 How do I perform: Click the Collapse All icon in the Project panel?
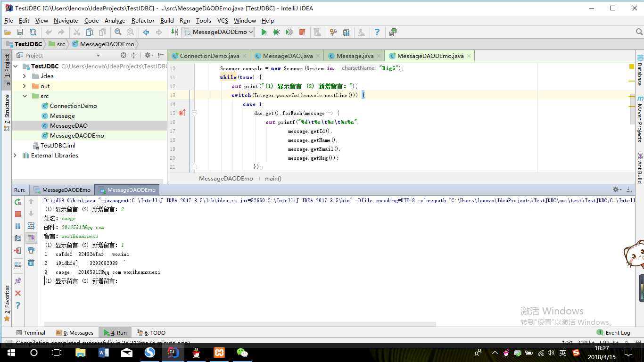tap(133, 55)
